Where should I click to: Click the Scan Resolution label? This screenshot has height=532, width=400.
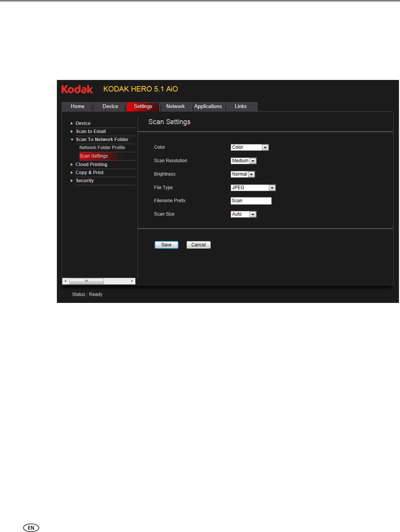click(171, 161)
